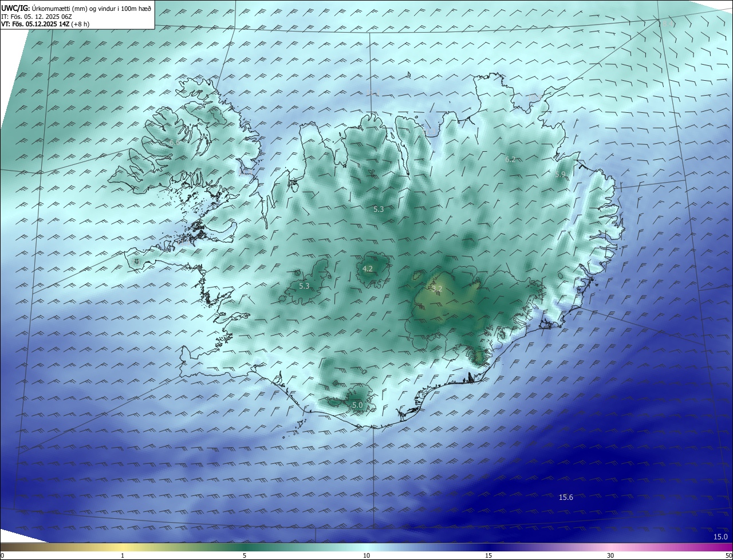Click the 6.2 value label on the map
This screenshot has width=733, height=560.
point(510,160)
